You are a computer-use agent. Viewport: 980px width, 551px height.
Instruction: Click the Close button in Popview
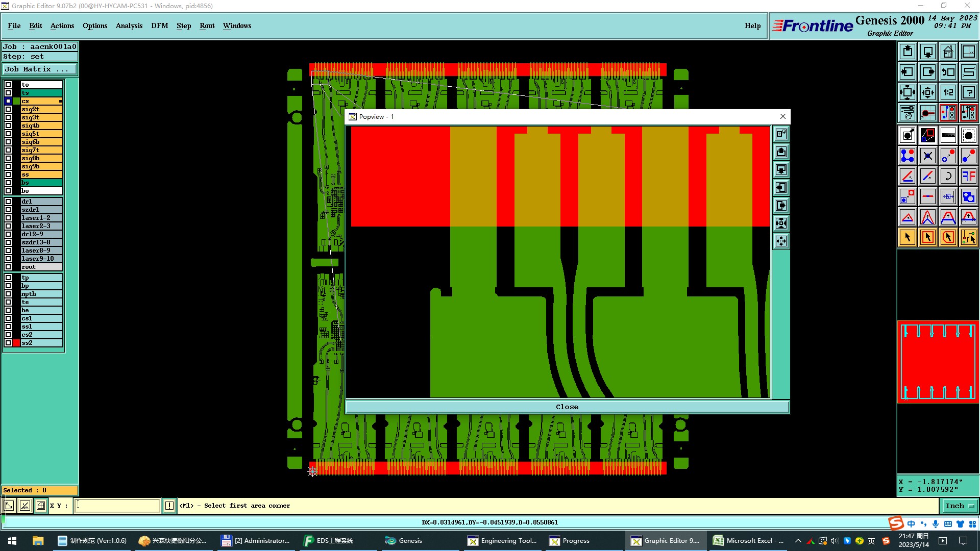567,407
